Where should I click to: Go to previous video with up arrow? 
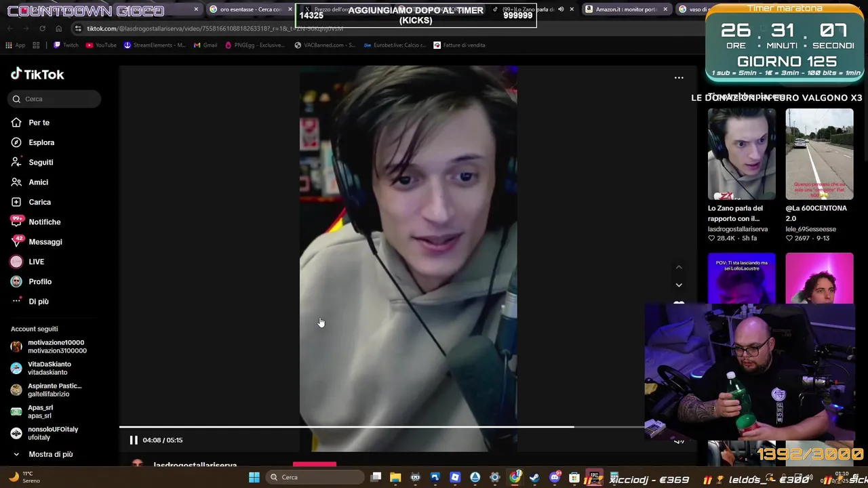pyautogui.click(x=679, y=267)
